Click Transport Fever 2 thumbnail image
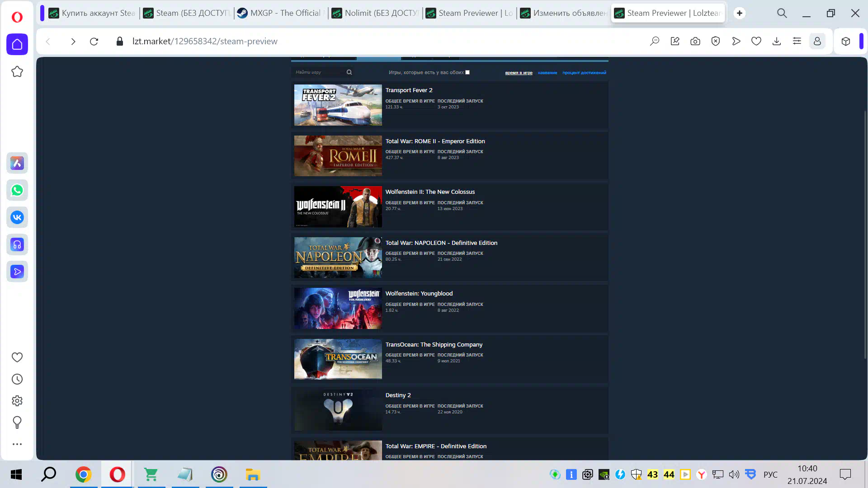 [338, 105]
